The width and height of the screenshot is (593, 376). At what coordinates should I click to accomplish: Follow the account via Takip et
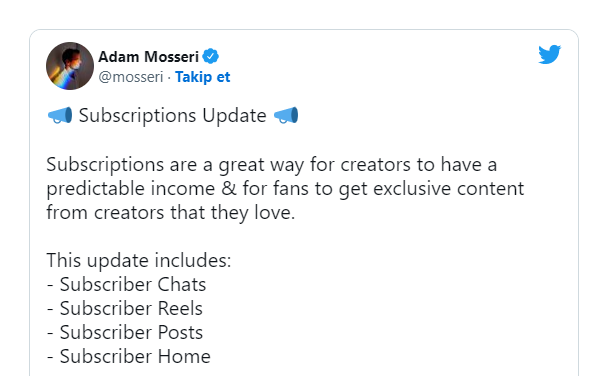(x=202, y=77)
